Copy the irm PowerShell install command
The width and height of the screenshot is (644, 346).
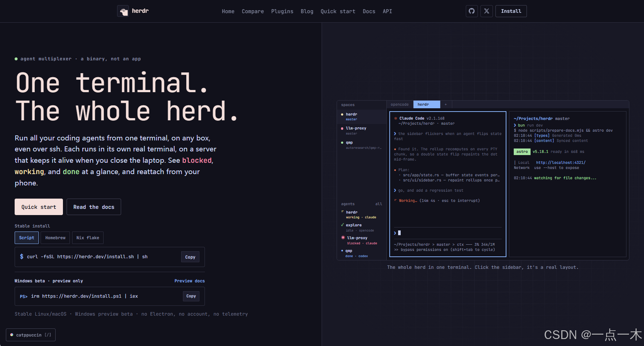coord(191,296)
